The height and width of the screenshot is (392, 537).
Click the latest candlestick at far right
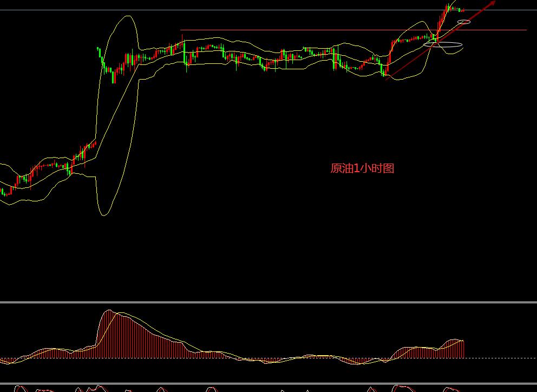[463, 10]
